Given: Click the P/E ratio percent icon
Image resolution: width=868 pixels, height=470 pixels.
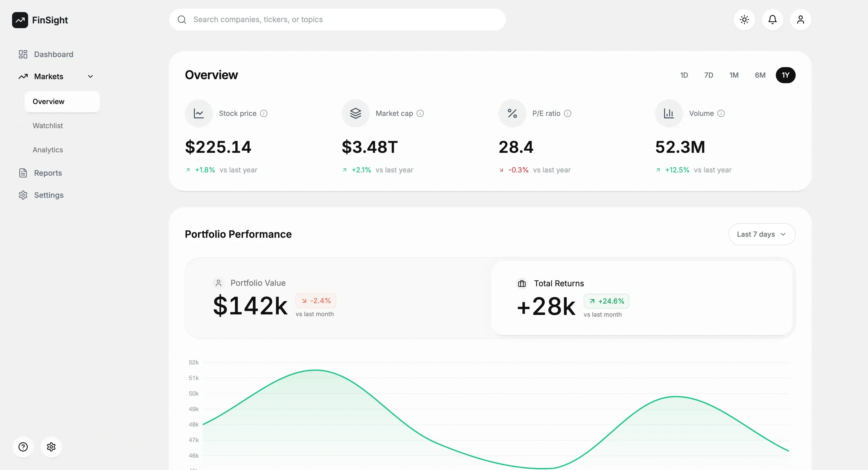Looking at the screenshot, I should pyautogui.click(x=512, y=113).
